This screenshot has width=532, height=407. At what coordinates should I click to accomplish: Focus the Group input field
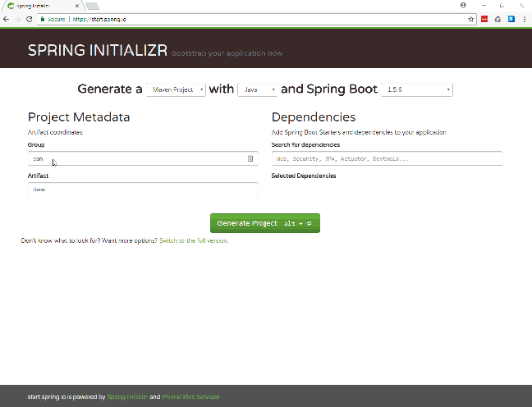click(x=143, y=158)
